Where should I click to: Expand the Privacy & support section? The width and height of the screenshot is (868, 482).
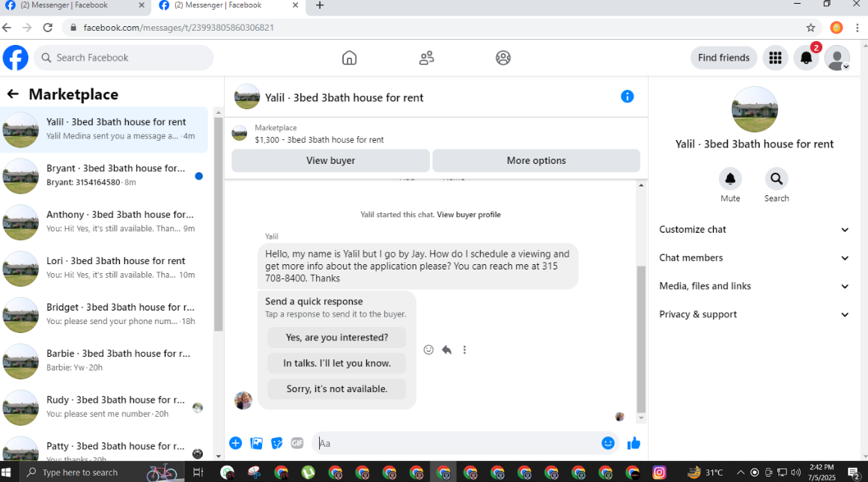click(x=754, y=314)
